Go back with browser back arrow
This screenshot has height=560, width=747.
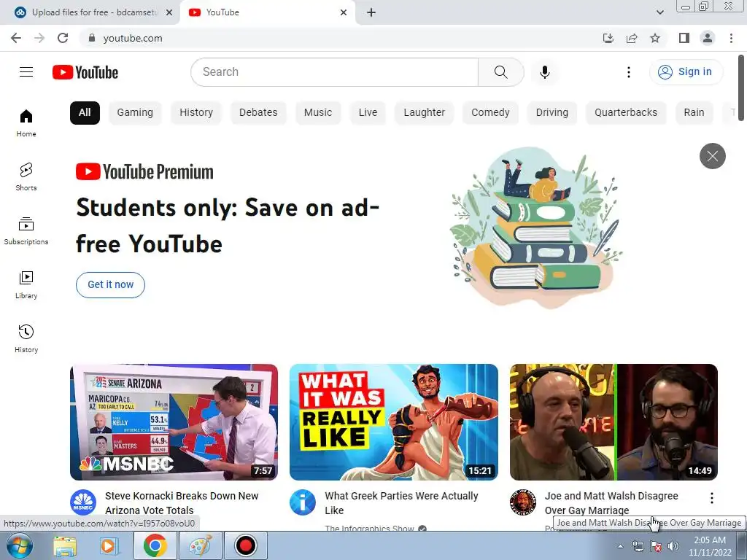16,38
